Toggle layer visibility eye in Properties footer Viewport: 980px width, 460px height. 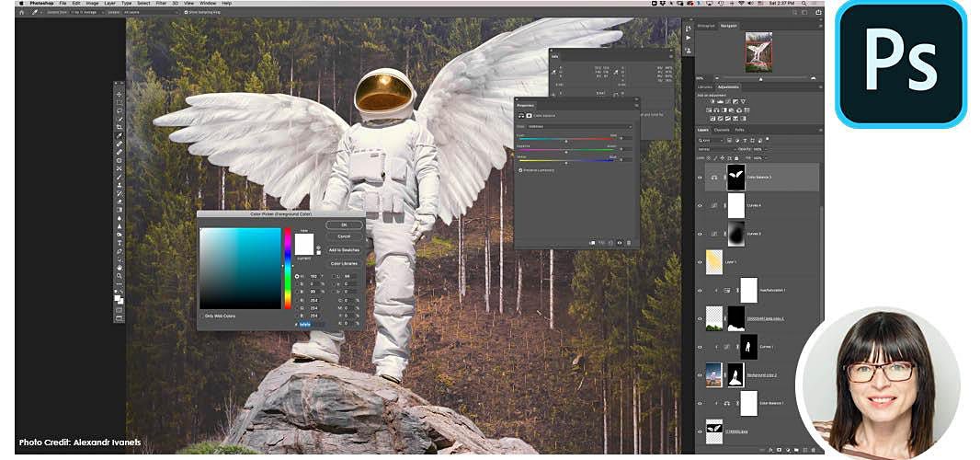pyautogui.click(x=620, y=243)
